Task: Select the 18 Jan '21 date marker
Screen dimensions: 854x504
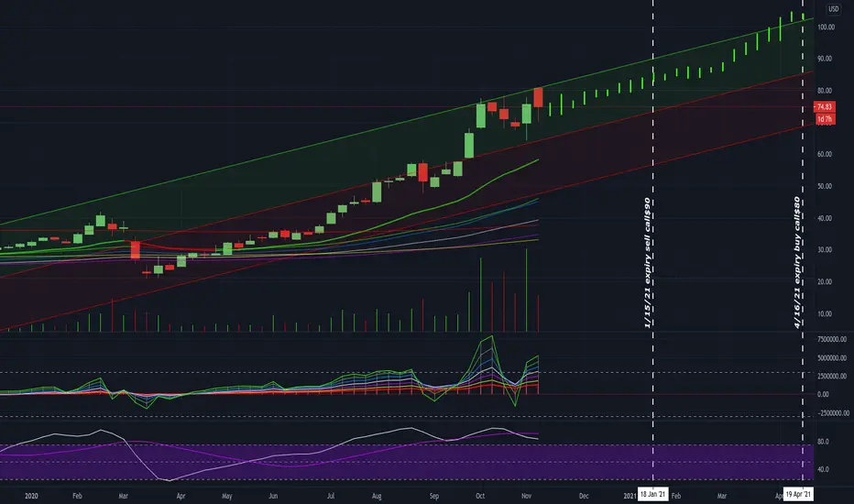Action: pyautogui.click(x=653, y=495)
